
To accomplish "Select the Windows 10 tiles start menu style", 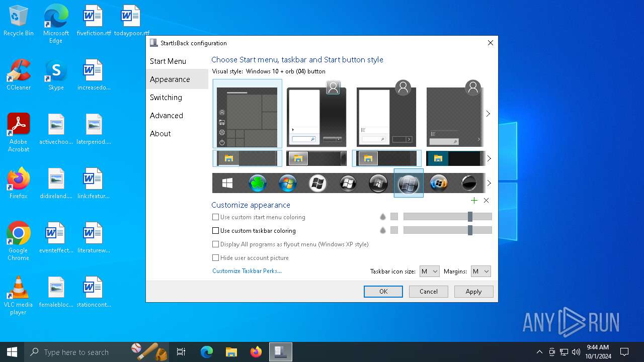I will click(247, 114).
